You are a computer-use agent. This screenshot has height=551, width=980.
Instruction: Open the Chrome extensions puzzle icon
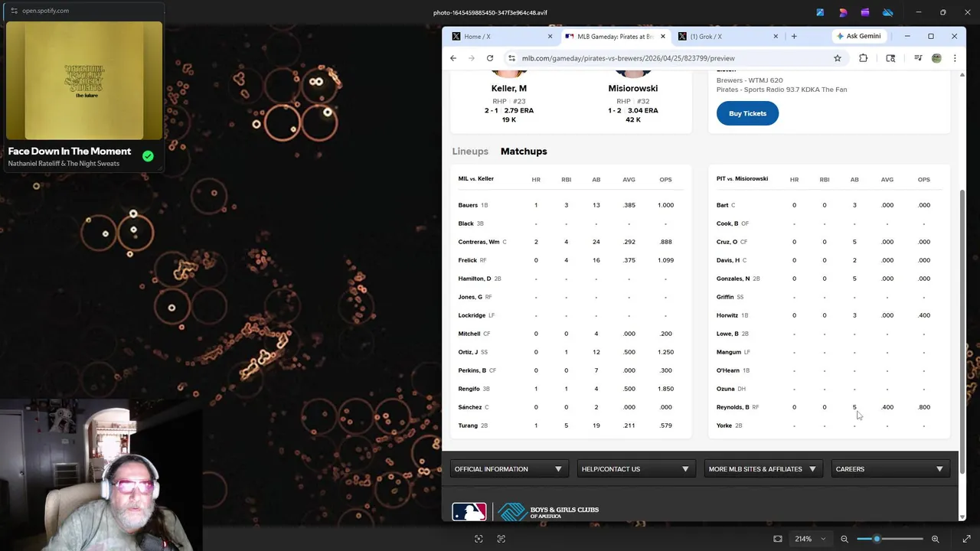[x=864, y=58]
